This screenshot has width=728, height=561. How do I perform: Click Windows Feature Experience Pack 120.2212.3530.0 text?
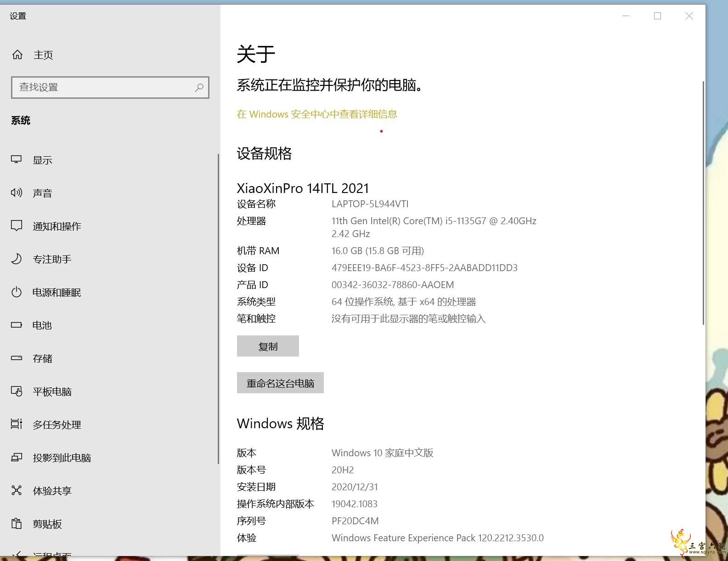point(438,538)
